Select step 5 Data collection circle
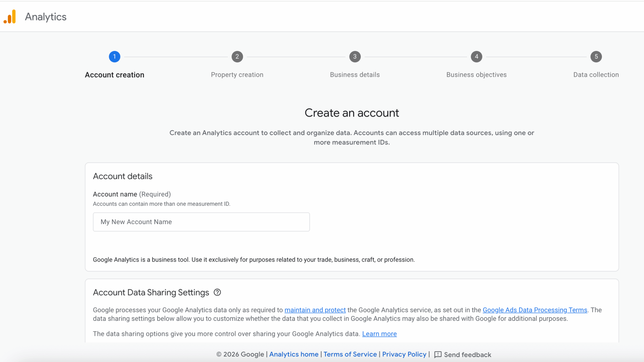 (x=596, y=57)
